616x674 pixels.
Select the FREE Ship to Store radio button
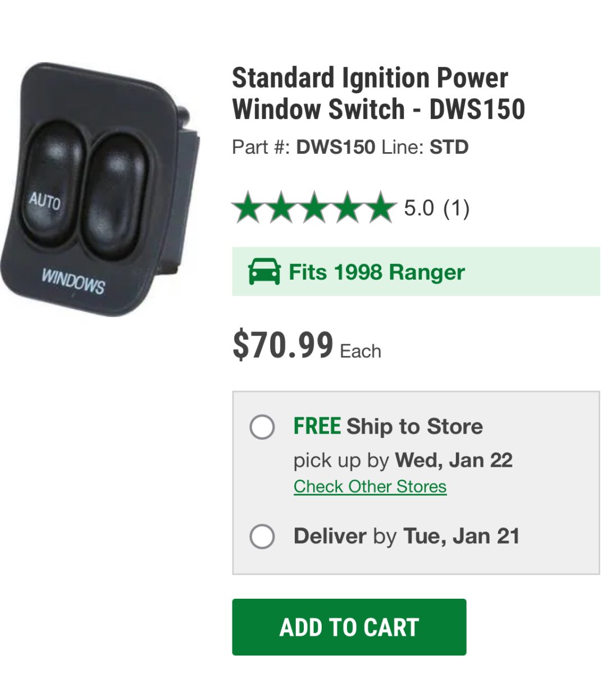click(x=262, y=427)
